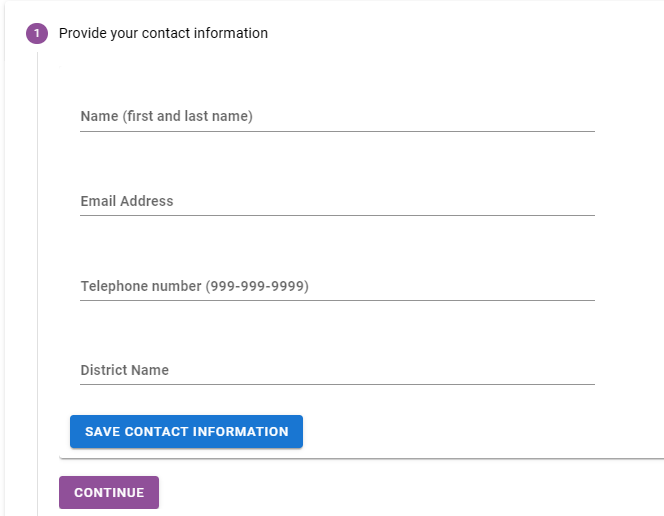
Task: Select the Telephone number (999-999-9999) field
Action: pos(337,286)
